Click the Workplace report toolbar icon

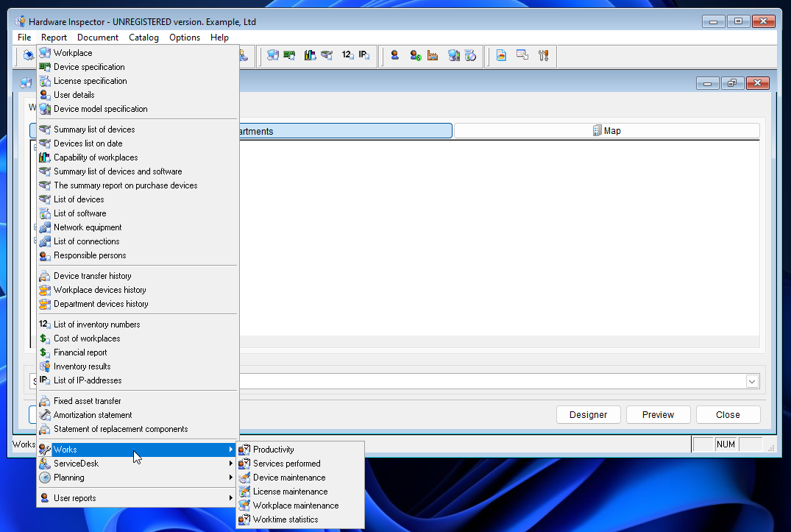tap(273, 55)
